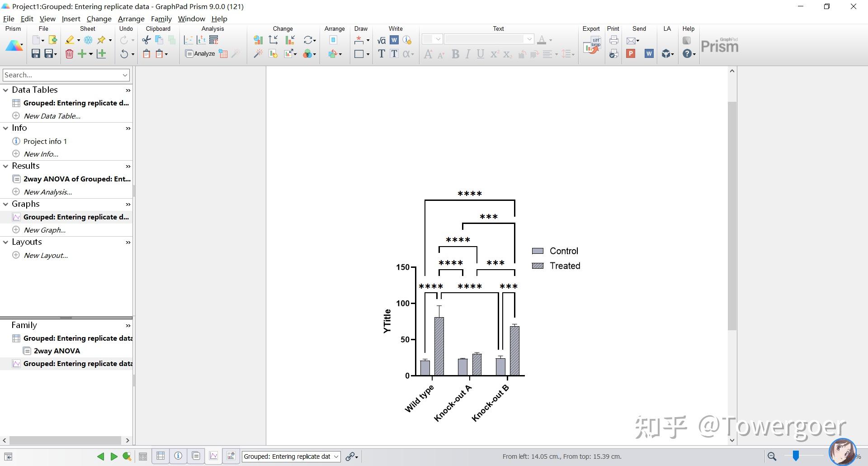Screen dimensions: 868x466
Task: Click the Send to PowerPoint icon
Action: (x=631, y=54)
